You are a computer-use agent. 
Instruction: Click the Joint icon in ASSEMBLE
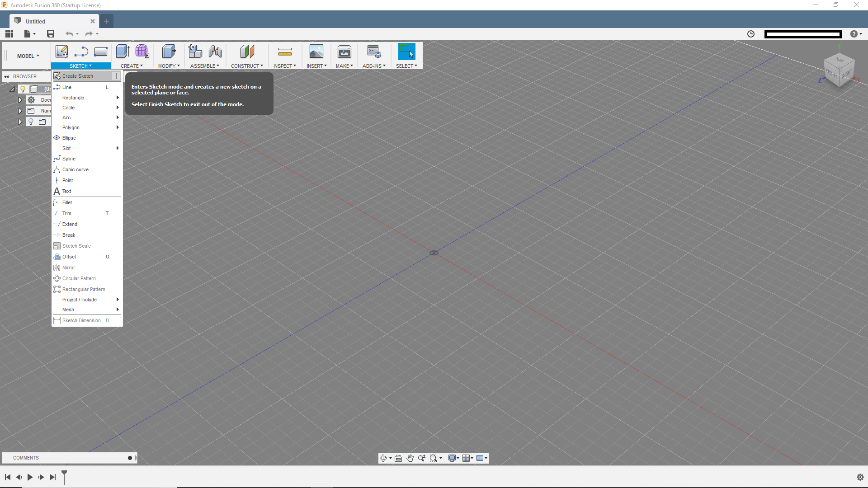[x=215, y=52]
